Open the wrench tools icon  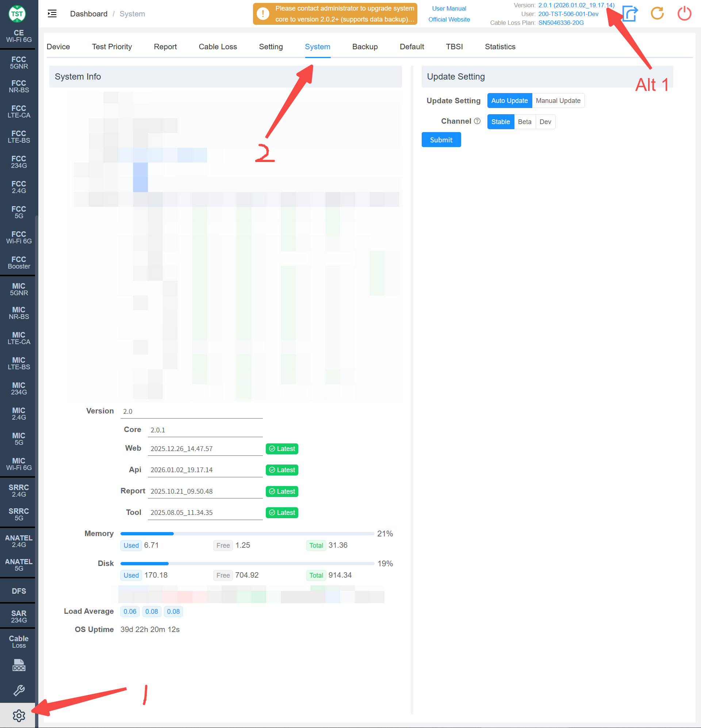pos(19,690)
